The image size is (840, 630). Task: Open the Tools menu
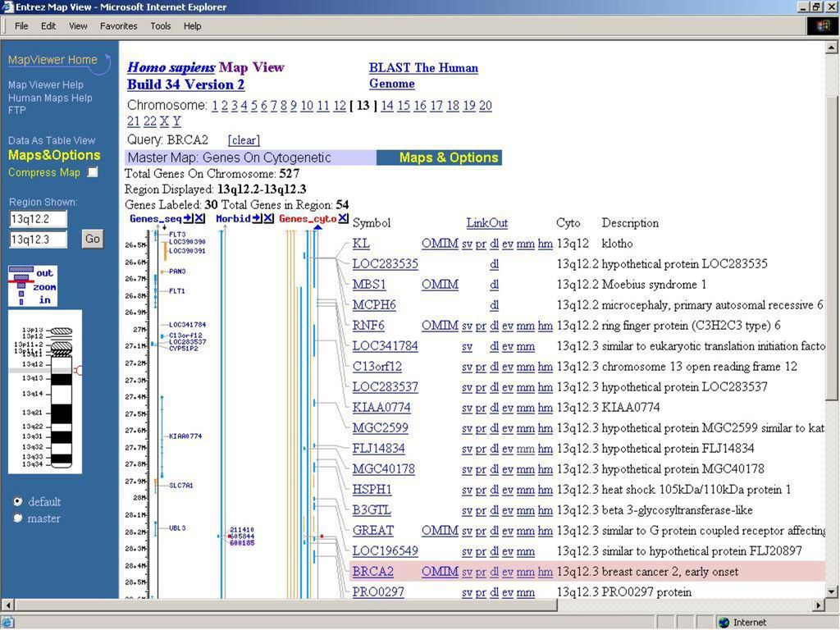point(160,25)
